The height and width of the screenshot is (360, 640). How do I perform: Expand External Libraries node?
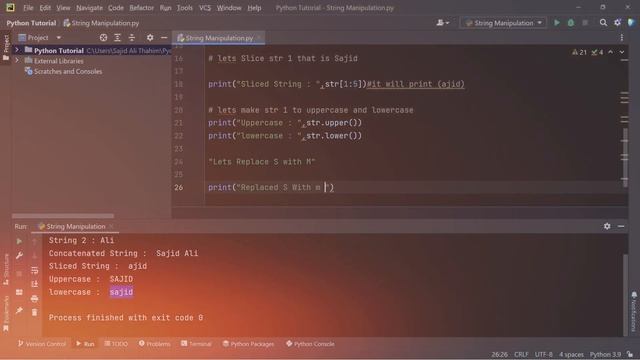pos(17,61)
